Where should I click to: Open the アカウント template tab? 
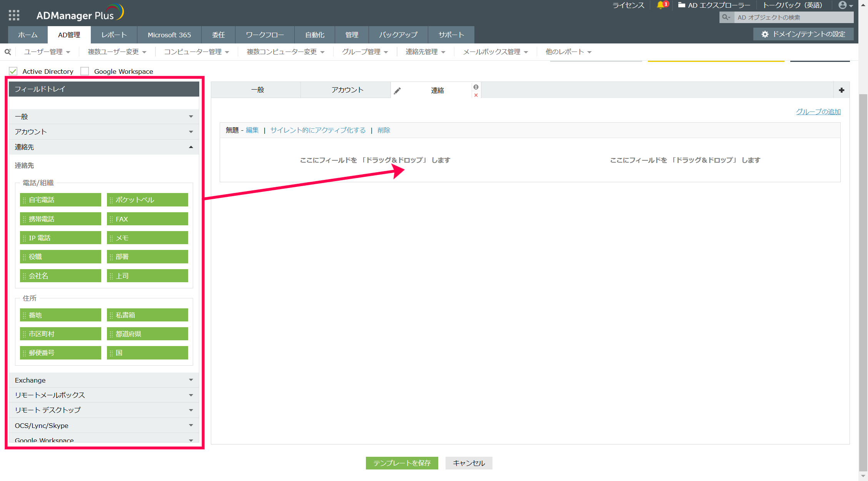click(347, 90)
